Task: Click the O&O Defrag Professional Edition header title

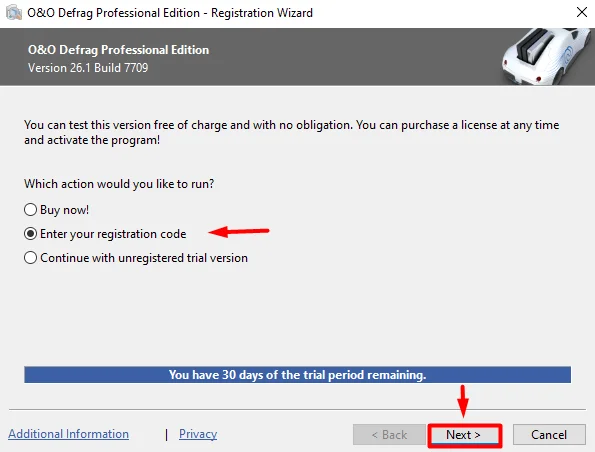Action: tap(118, 50)
